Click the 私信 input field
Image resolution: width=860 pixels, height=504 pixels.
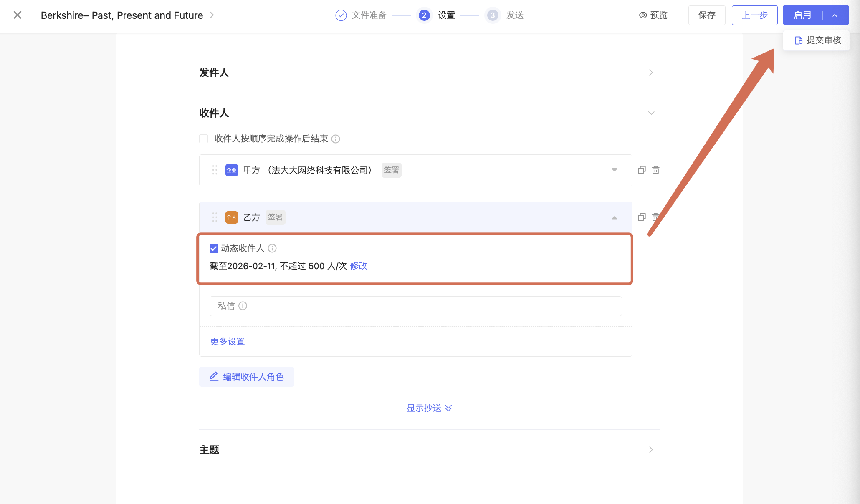click(x=415, y=306)
